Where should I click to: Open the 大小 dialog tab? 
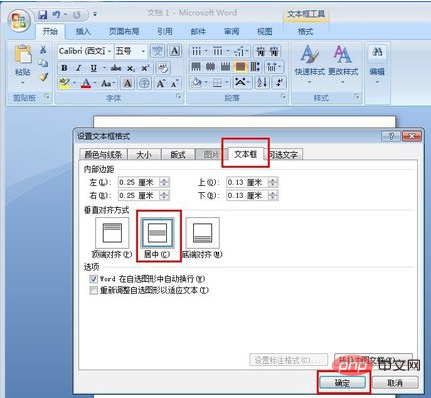(x=144, y=155)
